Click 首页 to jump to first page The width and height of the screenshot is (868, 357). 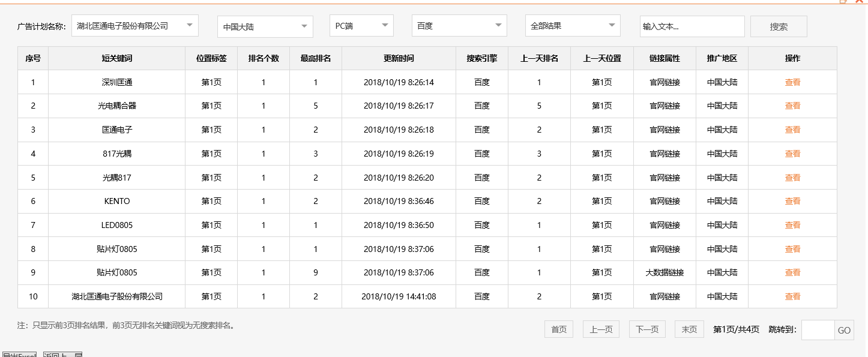pyautogui.click(x=558, y=329)
